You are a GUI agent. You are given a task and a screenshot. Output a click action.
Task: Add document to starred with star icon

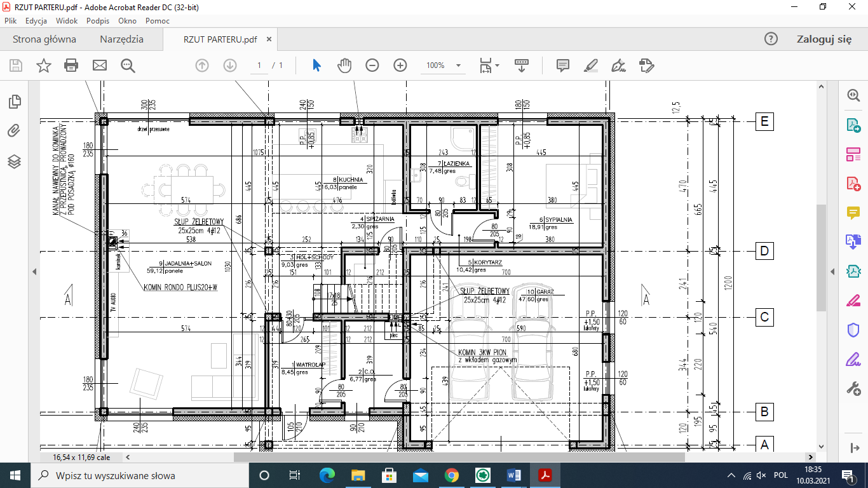pos(43,65)
